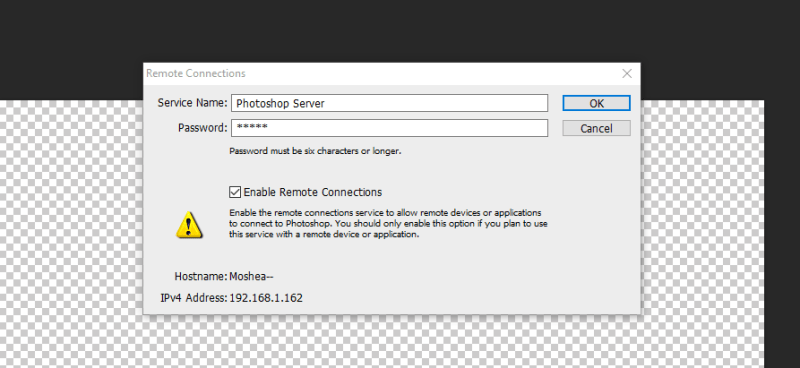800x368 pixels.
Task: Select the IPv4 address 192.168.1.162 text
Action: (266, 298)
